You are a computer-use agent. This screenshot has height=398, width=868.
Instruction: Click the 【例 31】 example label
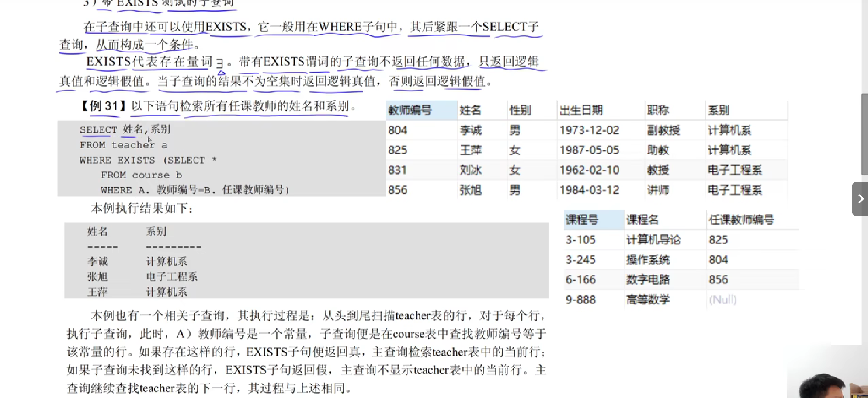point(104,106)
